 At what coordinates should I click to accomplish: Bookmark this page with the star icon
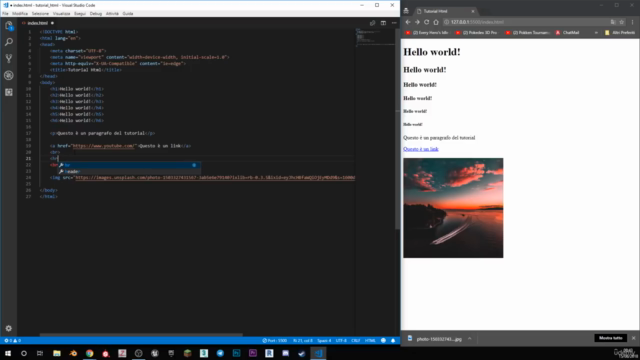pos(622,22)
